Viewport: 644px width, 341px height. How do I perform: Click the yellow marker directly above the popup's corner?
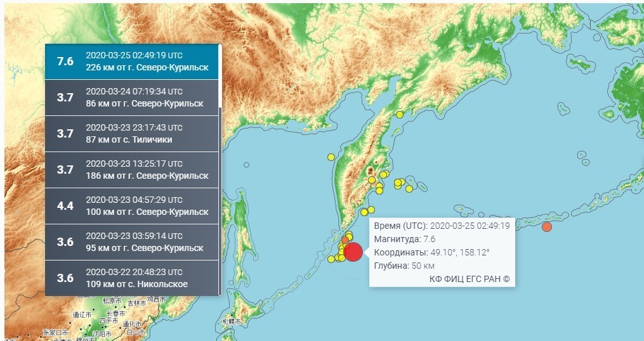[372, 210]
